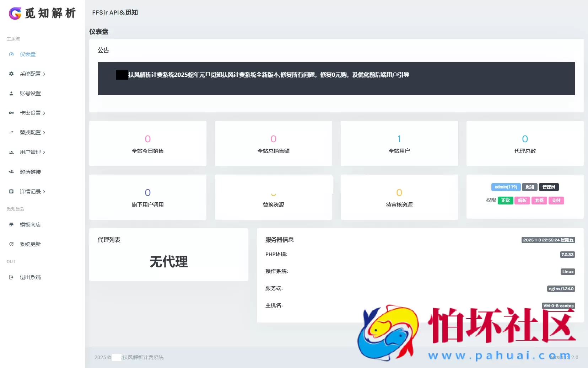Open 模板商店 via the shop icon
The width and height of the screenshot is (588, 368).
11,224
